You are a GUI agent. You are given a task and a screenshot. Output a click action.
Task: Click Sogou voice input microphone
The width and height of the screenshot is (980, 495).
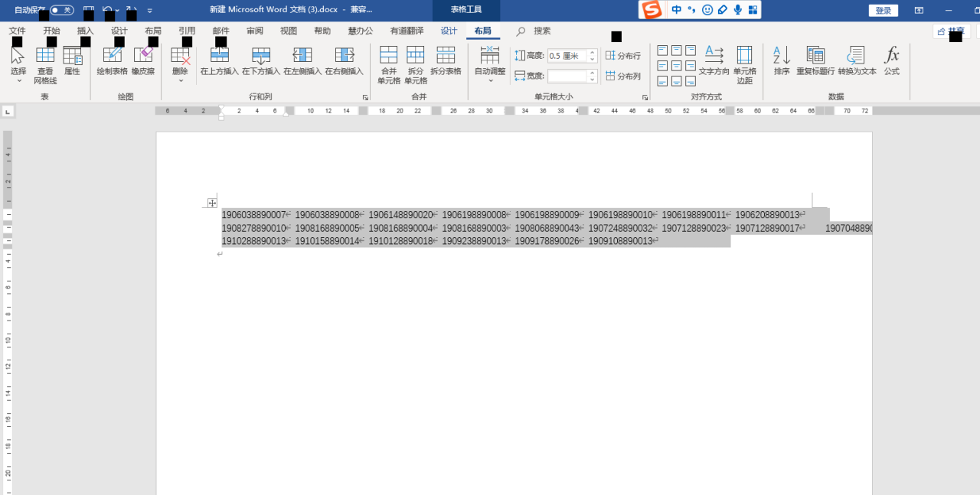point(738,10)
